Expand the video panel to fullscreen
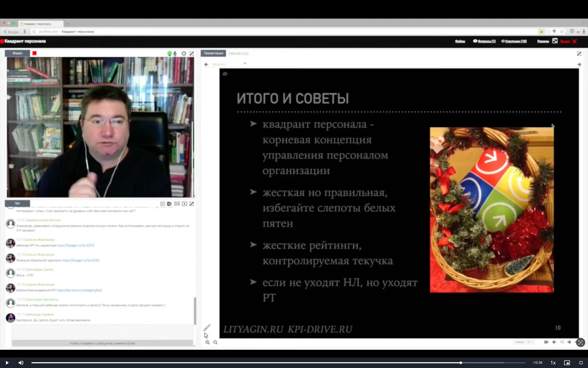The width and height of the screenshot is (588, 368). pyautogui.click(x=192, y=53)
